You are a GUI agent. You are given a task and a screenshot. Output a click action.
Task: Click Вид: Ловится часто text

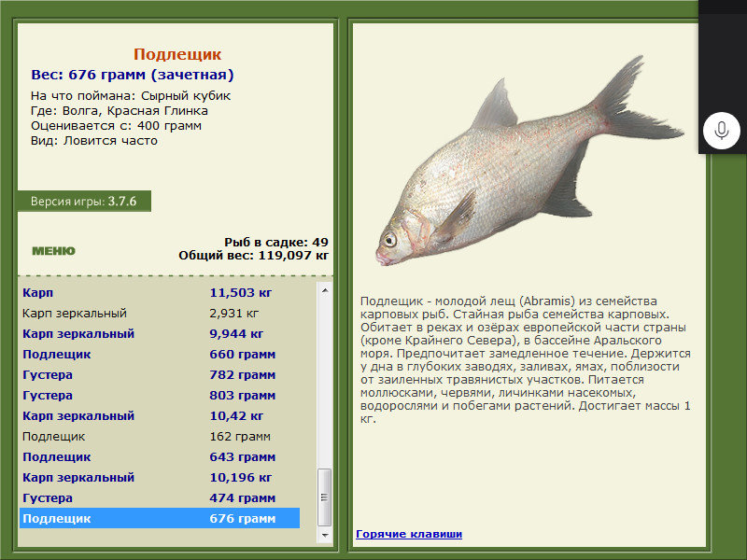[94, 141]
